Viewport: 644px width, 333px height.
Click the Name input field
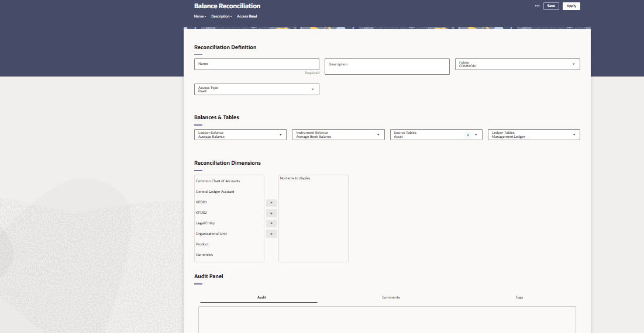tap(256, 64)
